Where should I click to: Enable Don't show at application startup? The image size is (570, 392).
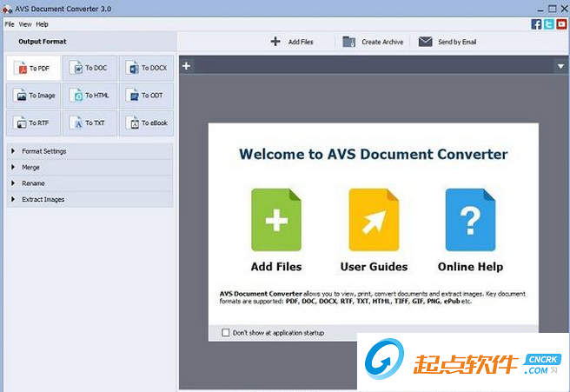(x=226, y=332)
